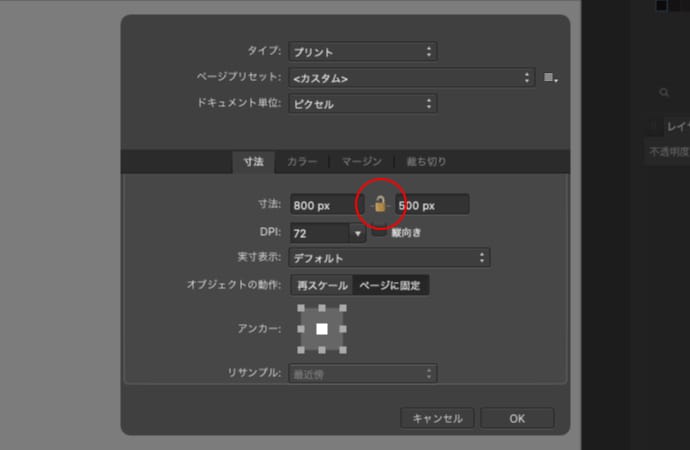
Task: Select the top-left anchor point
Action: pos(301,308)
